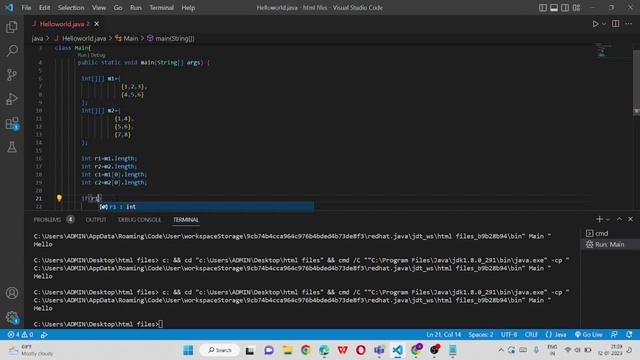Open the Go menu
This screenshot has width=640, height=360.
pyautogui.click(x=118, y=8)
